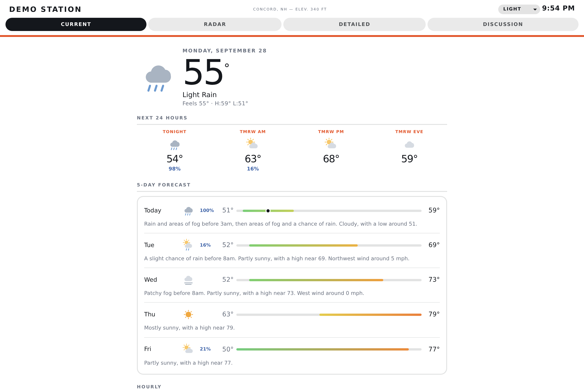The image size is (584, 392).
Task: Click the Today row label
Action: (x=153, y=211)
